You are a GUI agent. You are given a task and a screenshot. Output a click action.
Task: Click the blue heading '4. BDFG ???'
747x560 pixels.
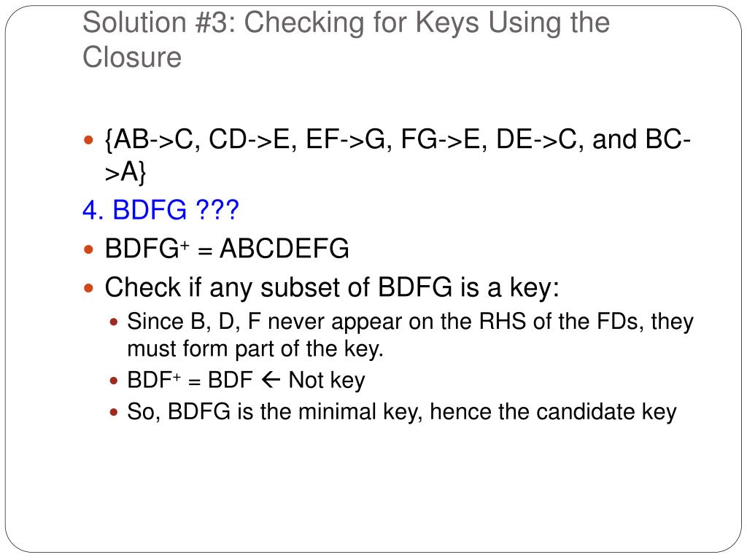160,209
